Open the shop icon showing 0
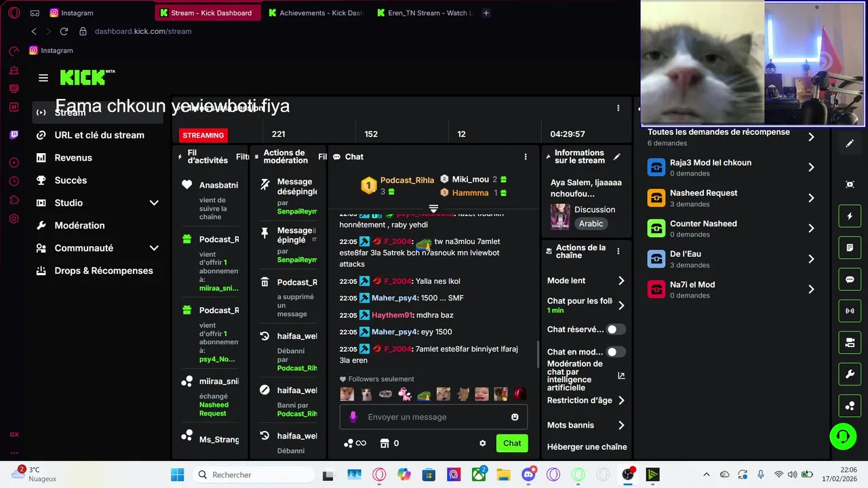Viewport: 868px width, 488px height. tap(389, 443)
